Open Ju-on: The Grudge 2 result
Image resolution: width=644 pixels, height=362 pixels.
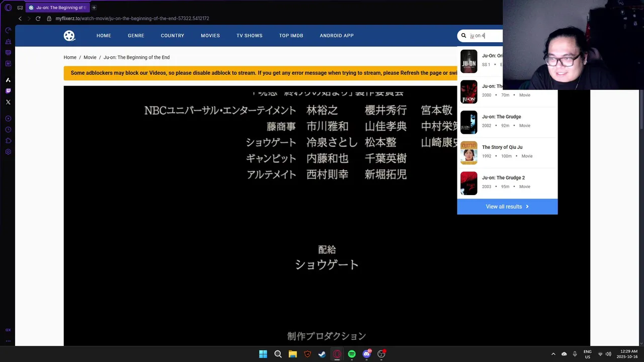(507, 184)
